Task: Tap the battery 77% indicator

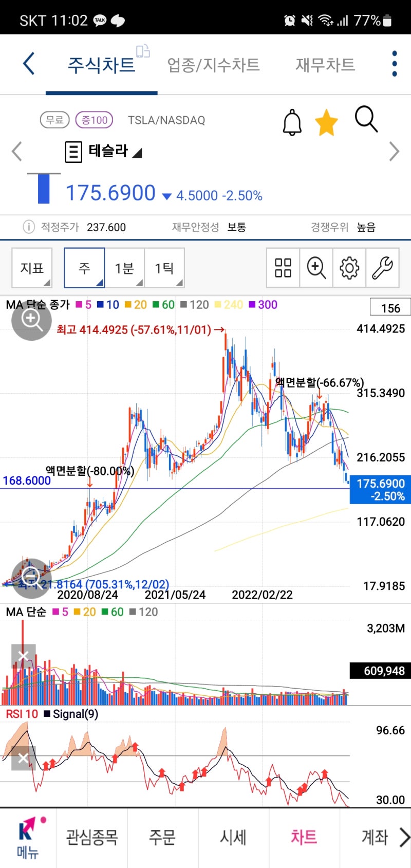Action: pyautogui.click(x=373, y=21)
